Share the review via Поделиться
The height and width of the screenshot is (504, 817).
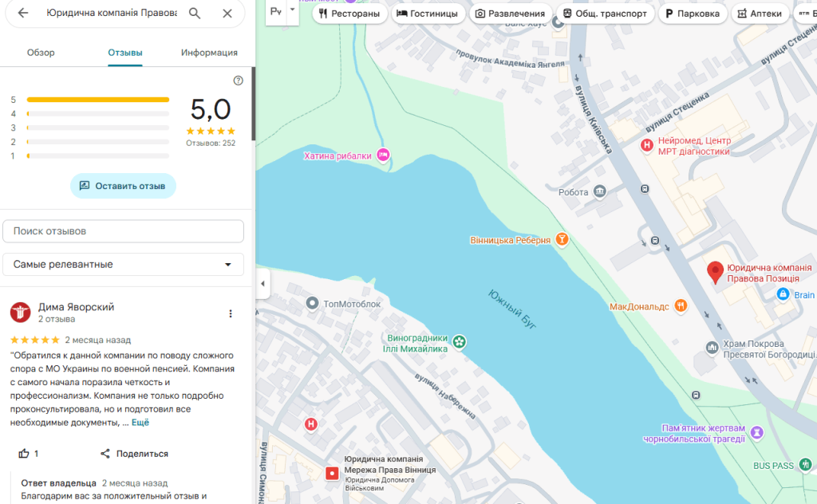click(134, 454)
